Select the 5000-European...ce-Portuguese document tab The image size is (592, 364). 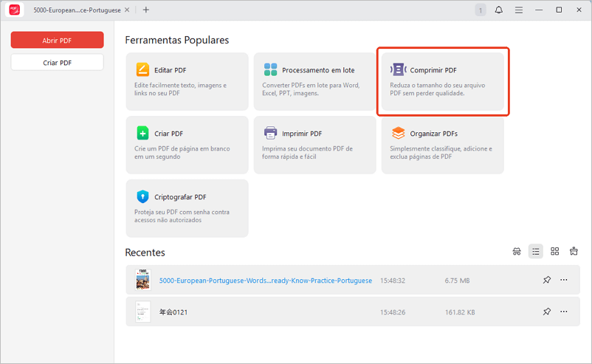(x=77, y=10)
